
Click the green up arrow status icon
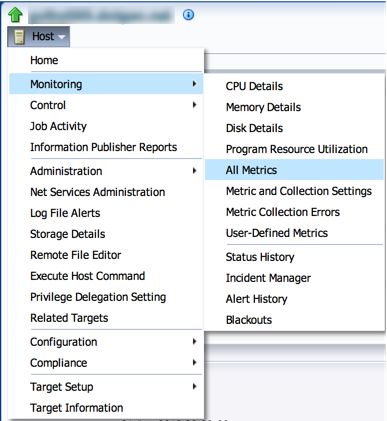point(15,15)
